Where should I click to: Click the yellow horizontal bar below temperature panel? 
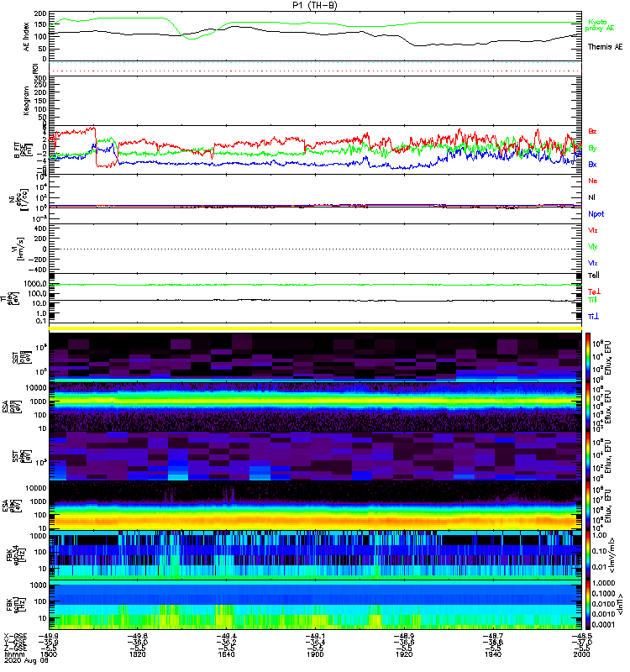[x=315, y=328]
